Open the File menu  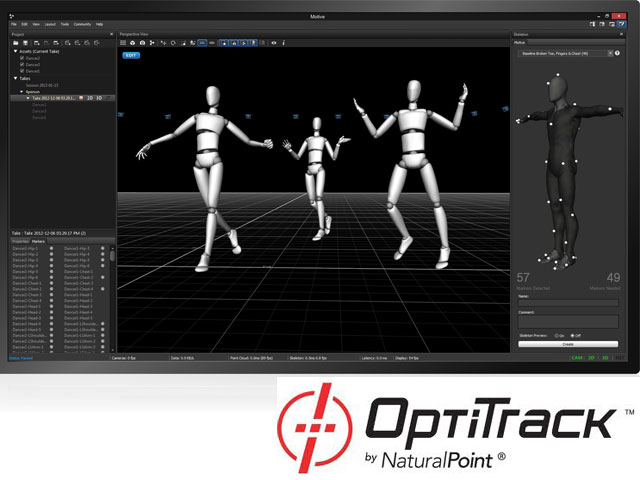14,24
